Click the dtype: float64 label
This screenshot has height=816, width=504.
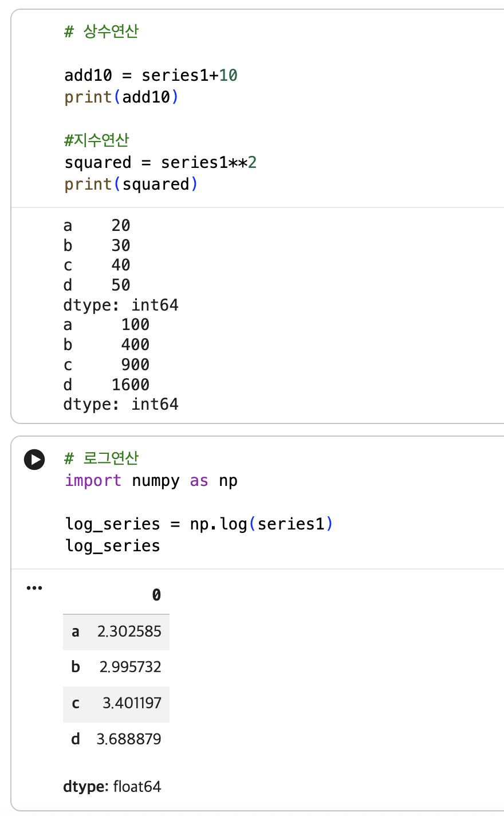pyautogui.click(x=112, y=787)
